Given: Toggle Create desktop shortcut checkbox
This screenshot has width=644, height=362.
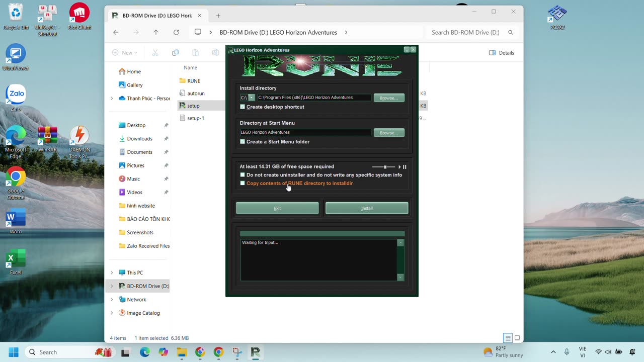Looking at the screenshot, I should 243,107.
